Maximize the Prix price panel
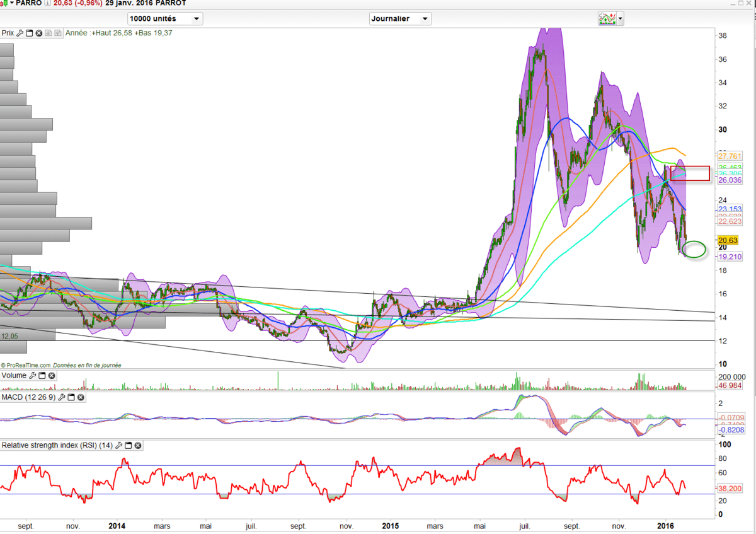This screenshot has width=756, height=534. 29,33
